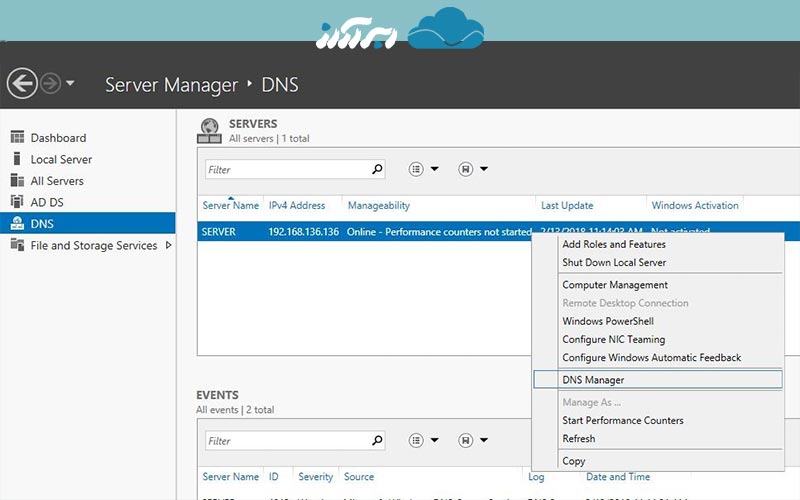Click the AD DS icon in sidebar
The height and width of the screenshot is (500, 800).
click(x=17, y=202)
